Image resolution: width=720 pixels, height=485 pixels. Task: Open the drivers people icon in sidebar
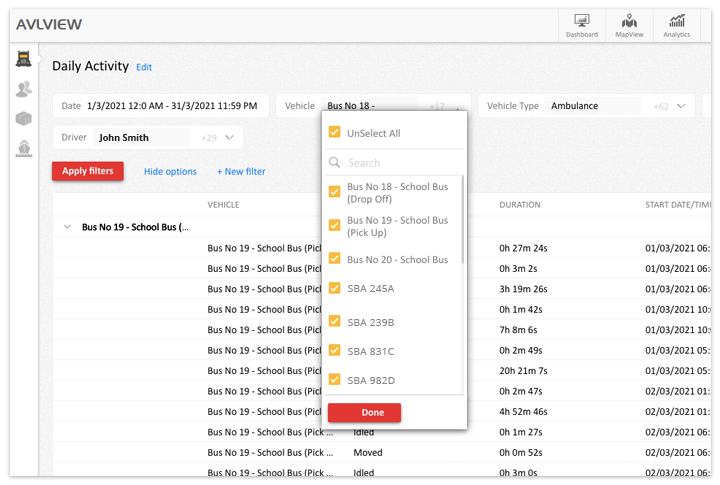(23, 89)
